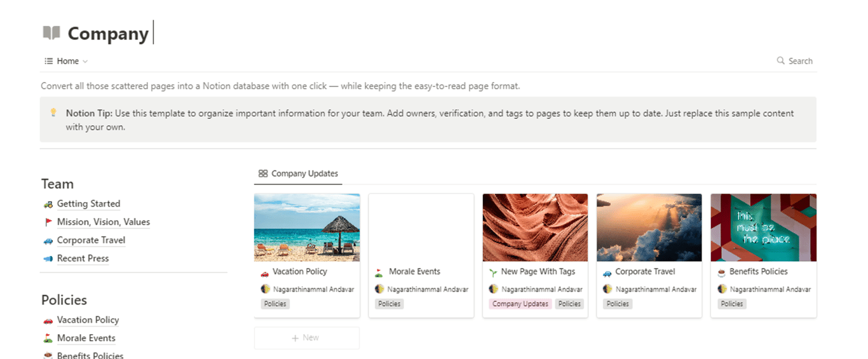The width and height of the screenshot is (868, 359).
Task: Open the Home view dropdown chevron
Action: coord(85,62)
